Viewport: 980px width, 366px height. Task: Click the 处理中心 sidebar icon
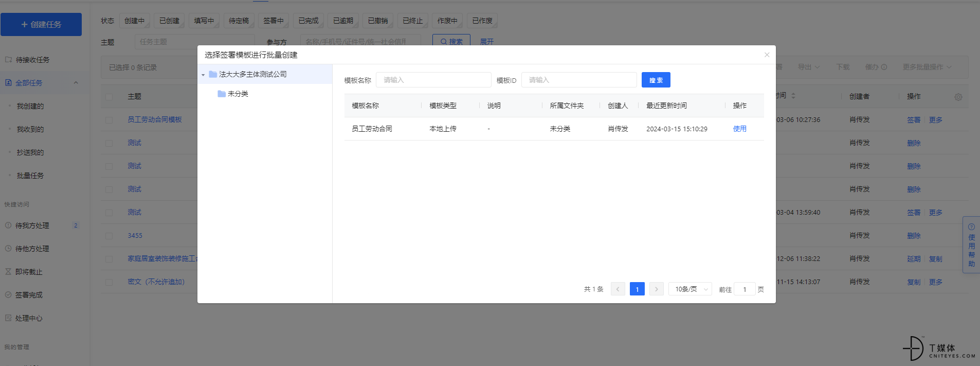click(8, 318)
